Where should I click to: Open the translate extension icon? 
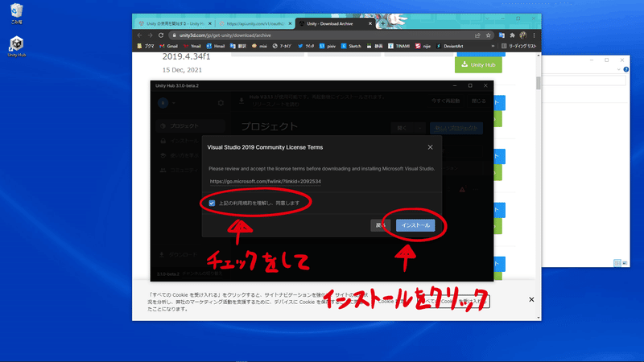502,35
